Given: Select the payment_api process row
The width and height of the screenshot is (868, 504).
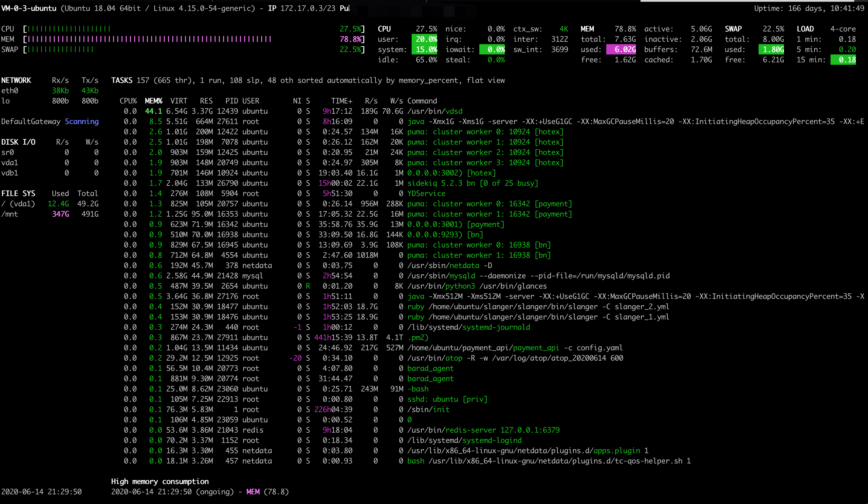Looking at the screenshot, I should (373, 348).
